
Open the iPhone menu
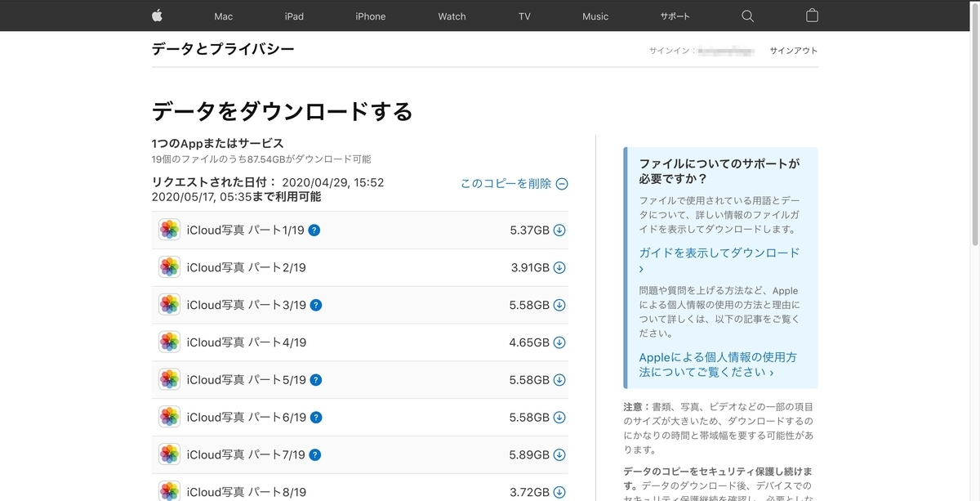click(x=370, y=16)
